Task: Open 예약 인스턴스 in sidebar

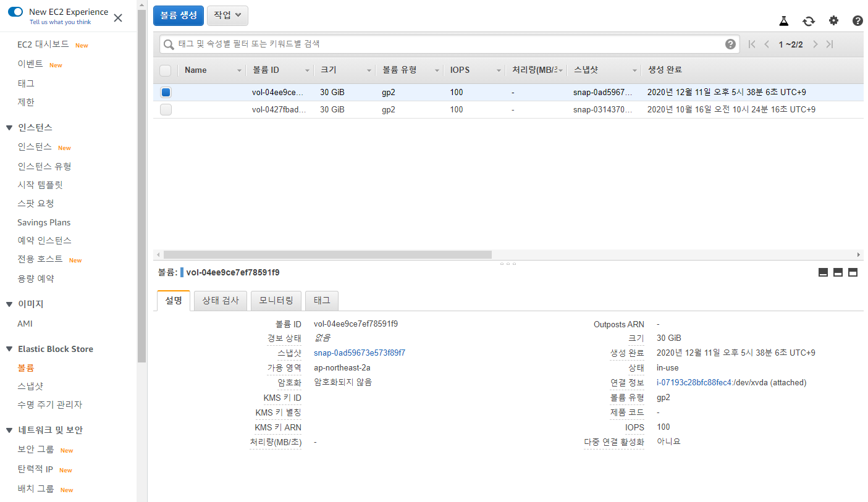Action: 44,240
